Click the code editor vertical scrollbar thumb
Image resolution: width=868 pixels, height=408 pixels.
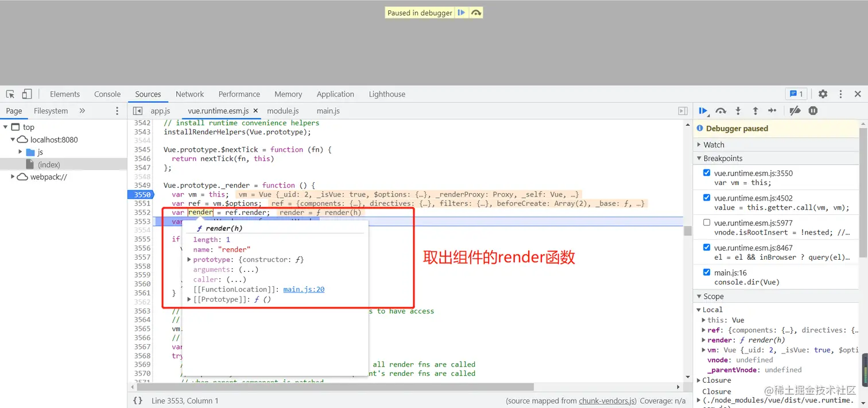[687, 231]
